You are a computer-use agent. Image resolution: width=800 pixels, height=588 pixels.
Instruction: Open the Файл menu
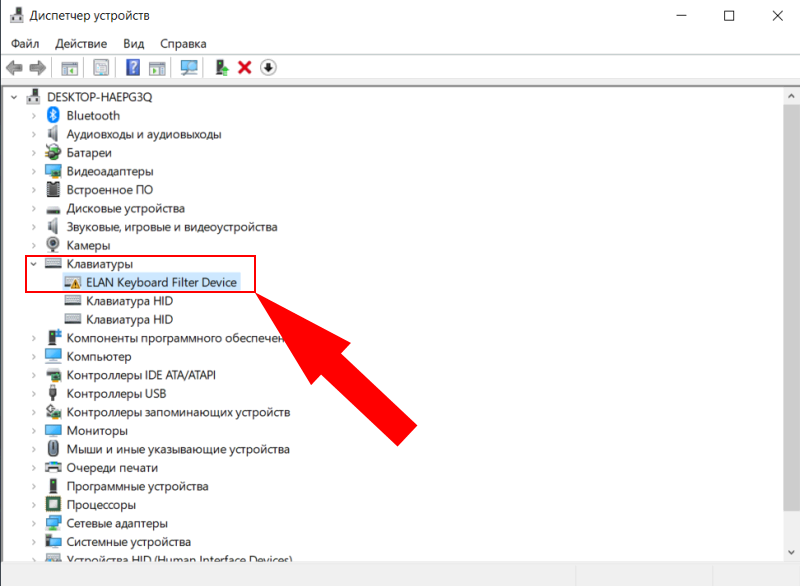point(26,44)
